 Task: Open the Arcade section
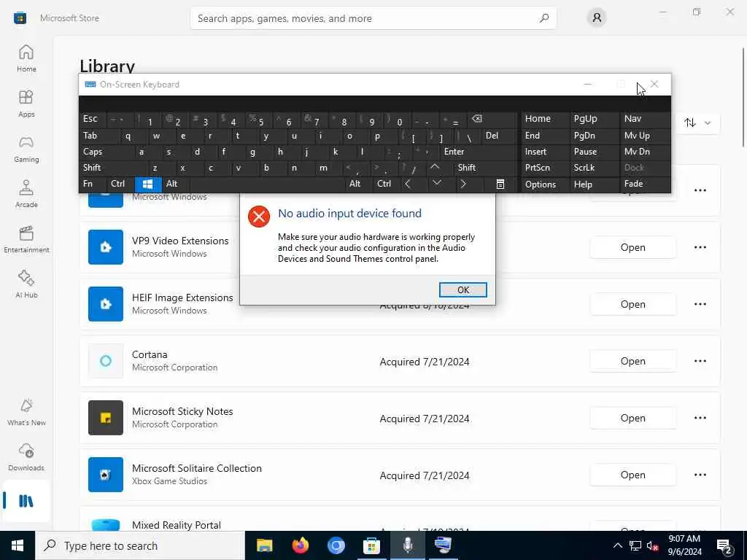point(26,194)
